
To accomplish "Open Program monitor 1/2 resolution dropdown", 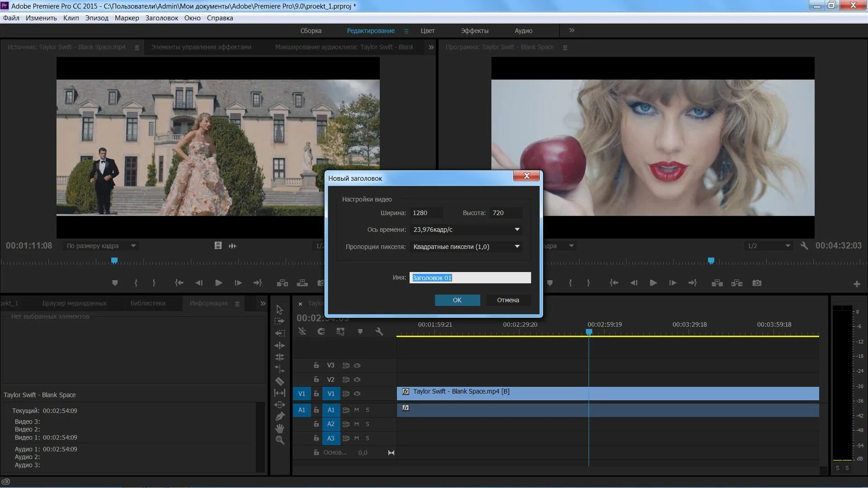I will pyautogui.click(x=769, y=246).
